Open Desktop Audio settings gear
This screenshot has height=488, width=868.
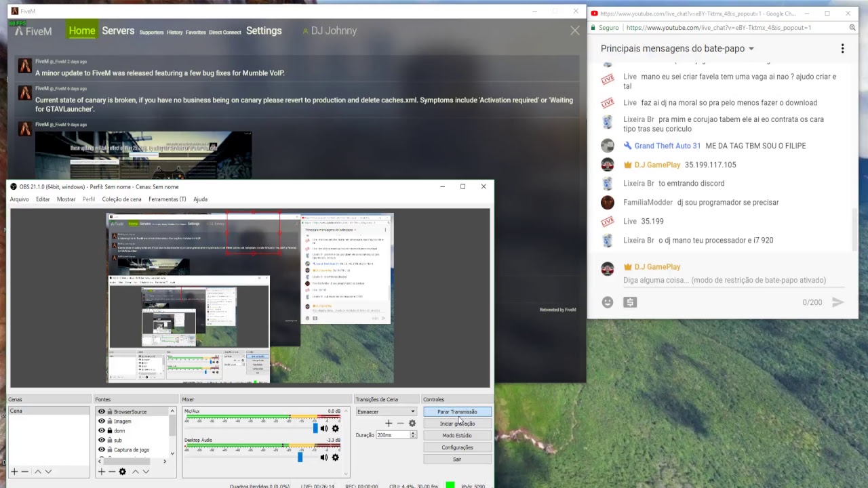pos(335,457)
